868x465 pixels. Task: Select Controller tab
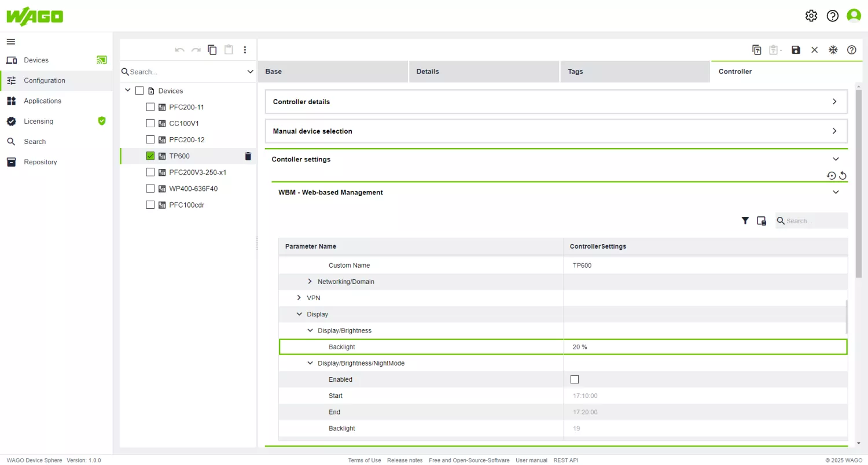[x=787, y=71]
